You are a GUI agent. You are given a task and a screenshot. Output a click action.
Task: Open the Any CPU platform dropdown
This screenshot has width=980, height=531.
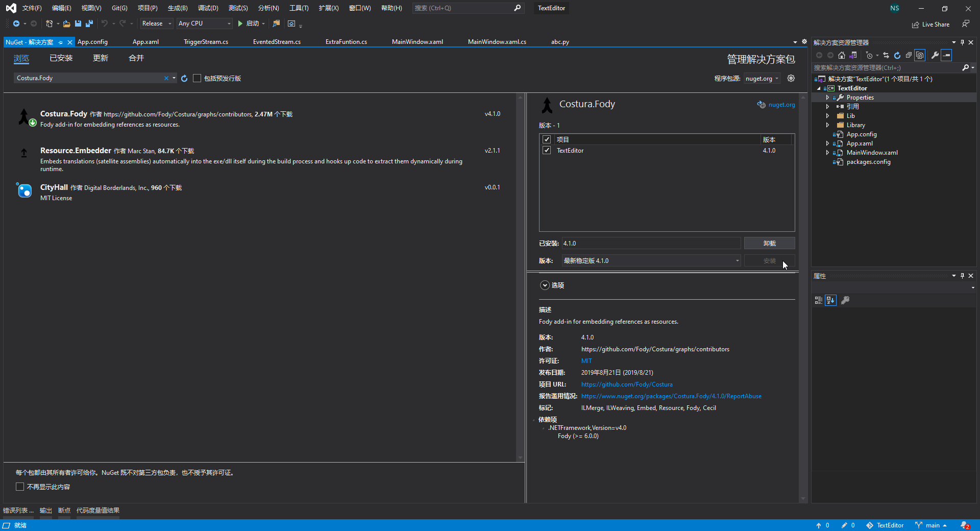pos(205,23)
